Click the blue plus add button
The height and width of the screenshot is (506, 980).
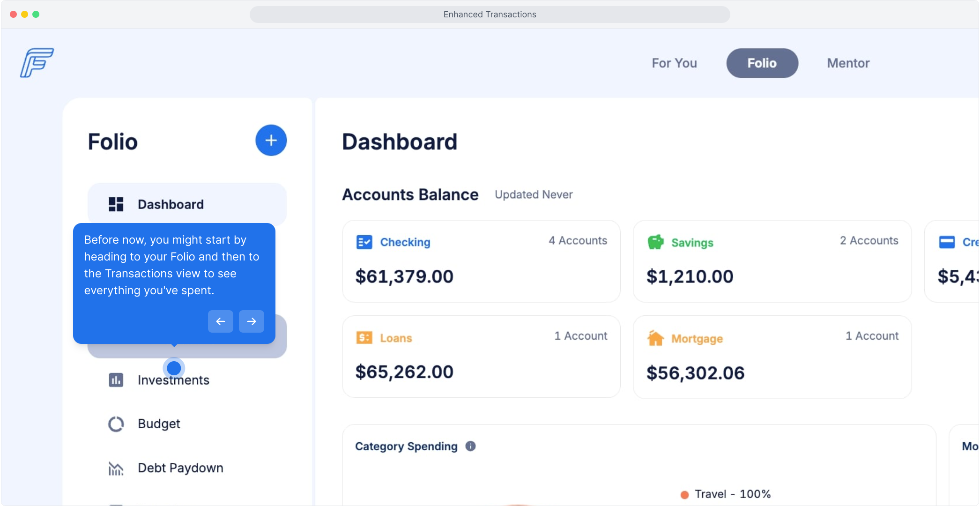tap(271, 140)
